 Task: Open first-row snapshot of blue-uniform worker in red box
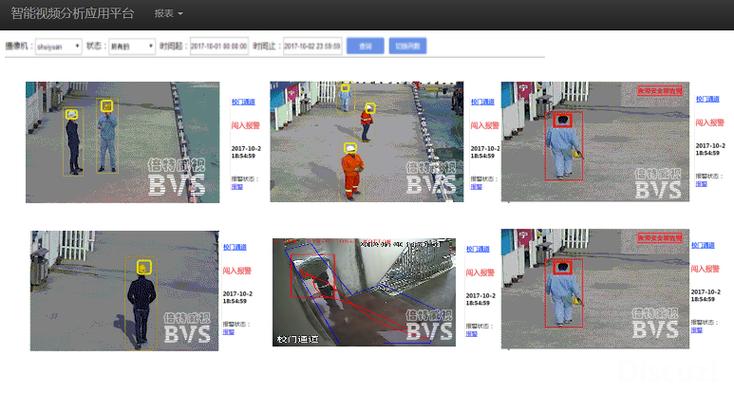click(x=595, y=142)
